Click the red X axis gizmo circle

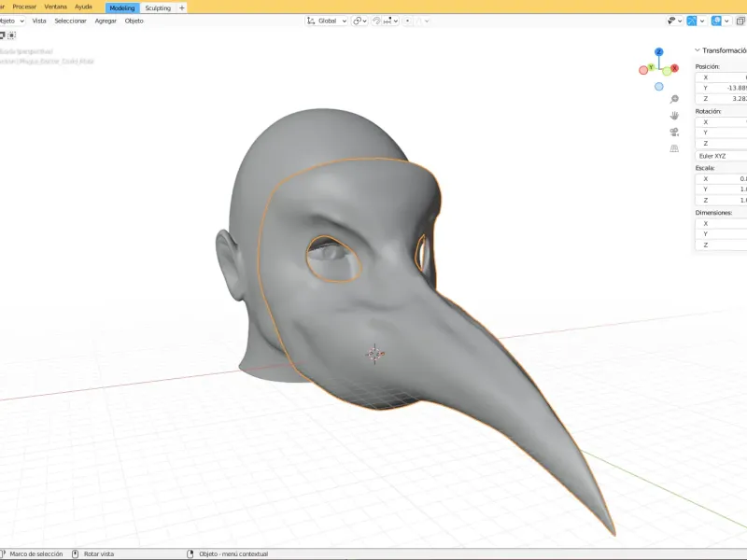click(x=674, y=68)
